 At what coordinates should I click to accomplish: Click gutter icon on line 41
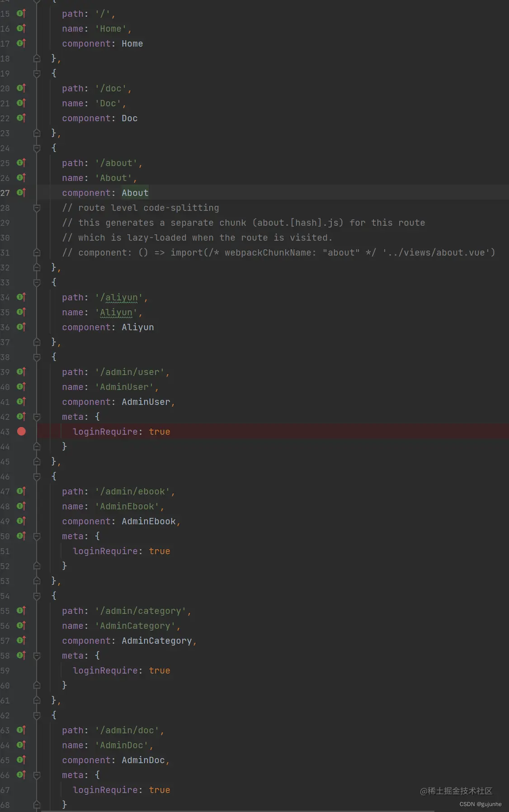[x=21, y=402]
